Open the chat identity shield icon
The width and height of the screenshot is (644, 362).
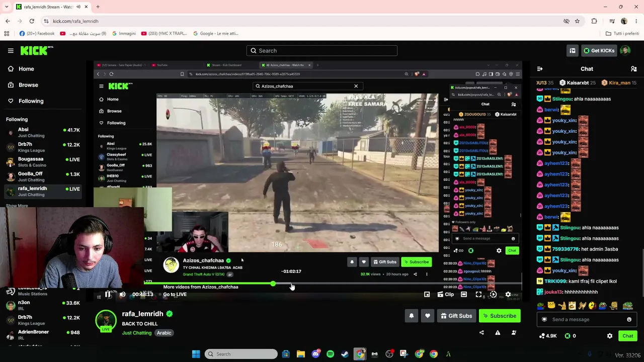[x=544, y=319]
